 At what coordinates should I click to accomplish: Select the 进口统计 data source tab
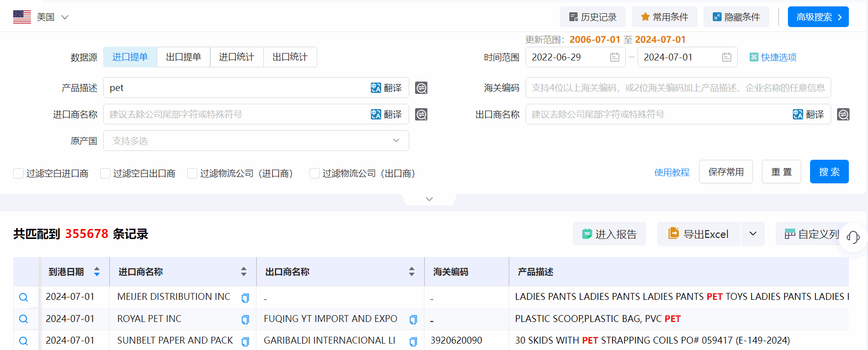[x=237, y=57]
